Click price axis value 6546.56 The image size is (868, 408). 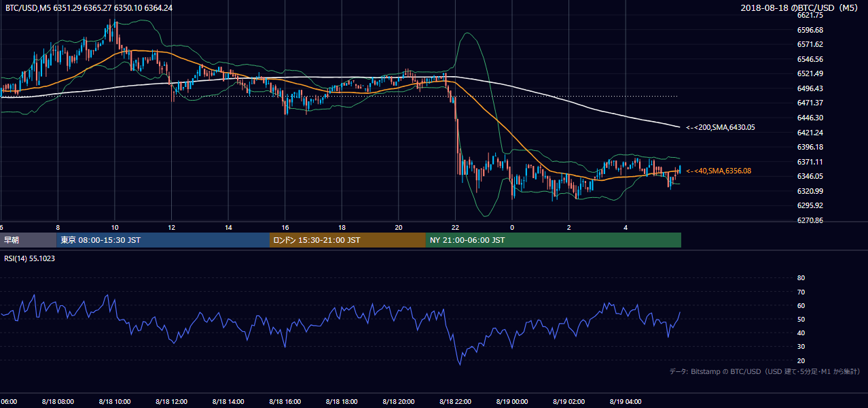pos(811,59)
